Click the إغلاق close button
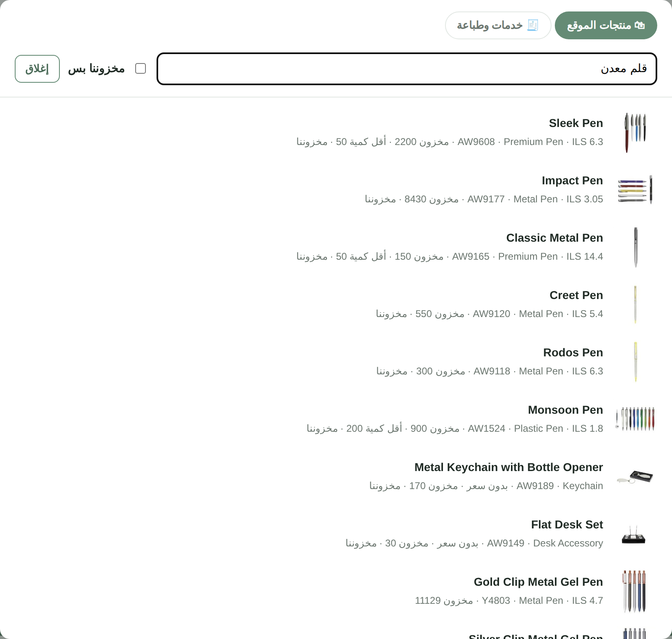672x639 pixels. point(37,69)
